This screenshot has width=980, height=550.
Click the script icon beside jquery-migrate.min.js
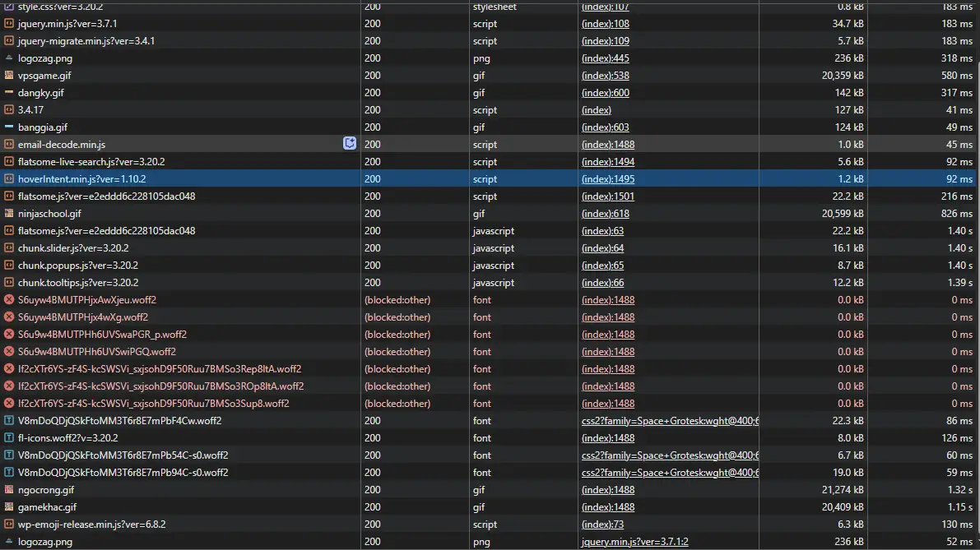pos(9,41)
